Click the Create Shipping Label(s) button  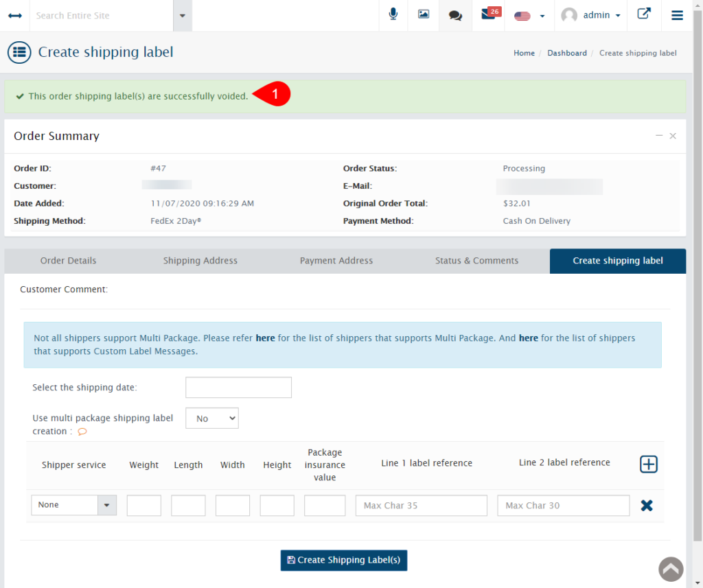pos(343,560)
